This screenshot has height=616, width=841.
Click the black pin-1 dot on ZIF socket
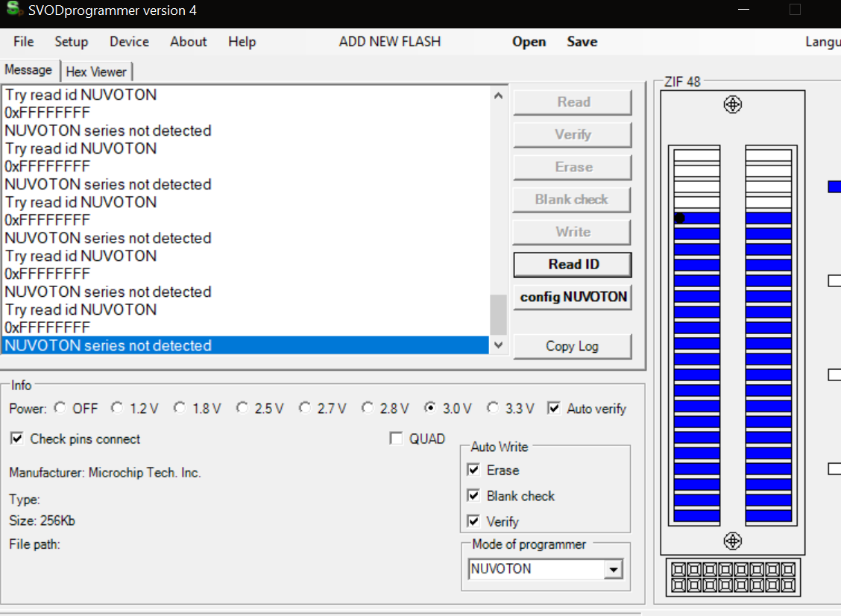click(679, 218)
